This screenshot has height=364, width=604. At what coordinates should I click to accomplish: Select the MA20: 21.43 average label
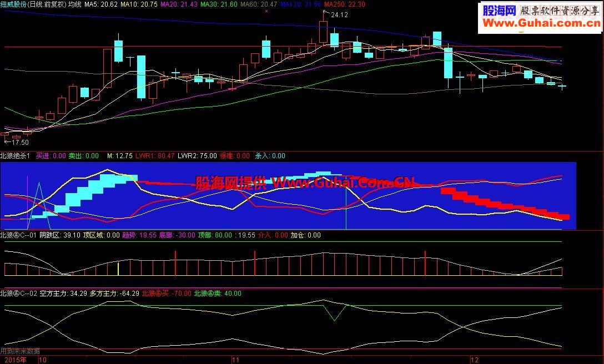[x=179, y=4]
